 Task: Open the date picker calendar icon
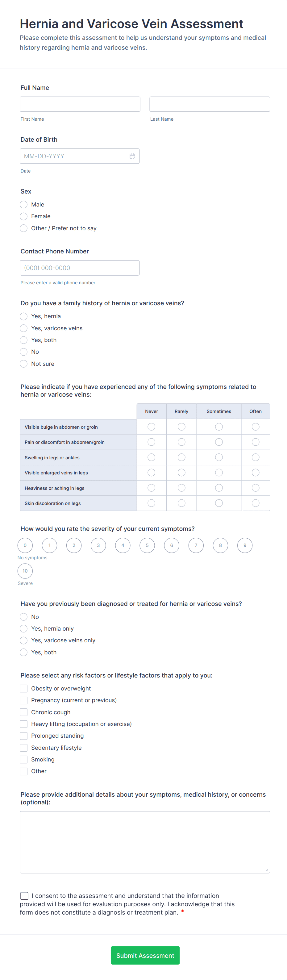132,156
